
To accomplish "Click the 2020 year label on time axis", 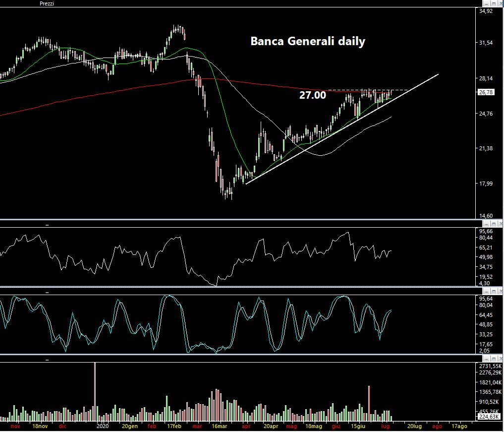I will point(103,426).
